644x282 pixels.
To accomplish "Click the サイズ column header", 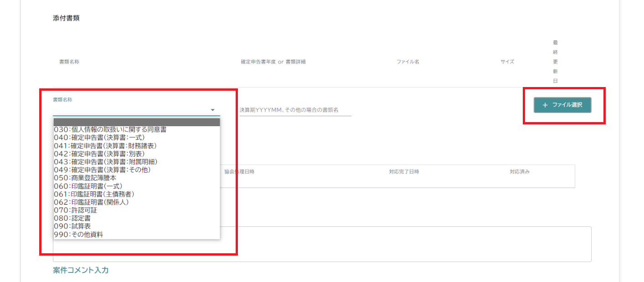I will tap(507, 62).
